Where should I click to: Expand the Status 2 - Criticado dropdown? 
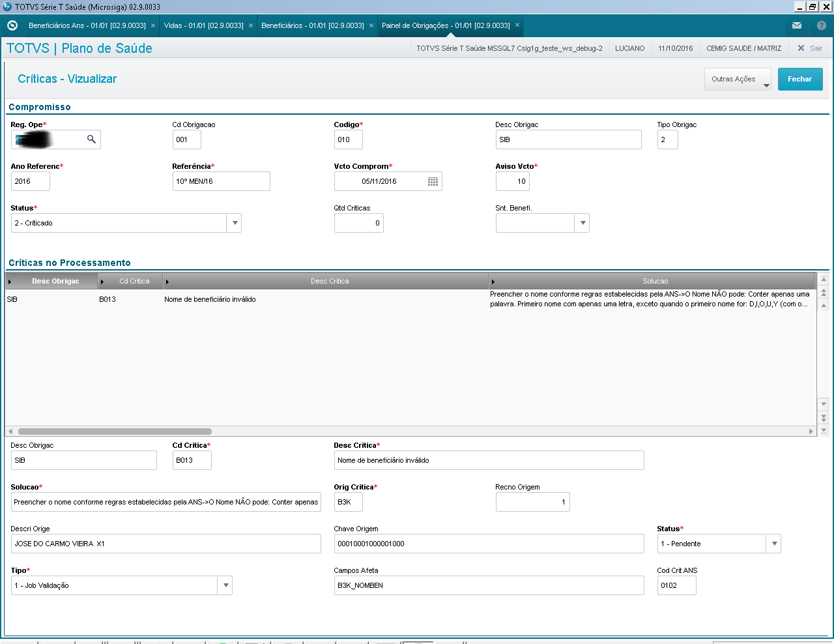click(235, 223)
